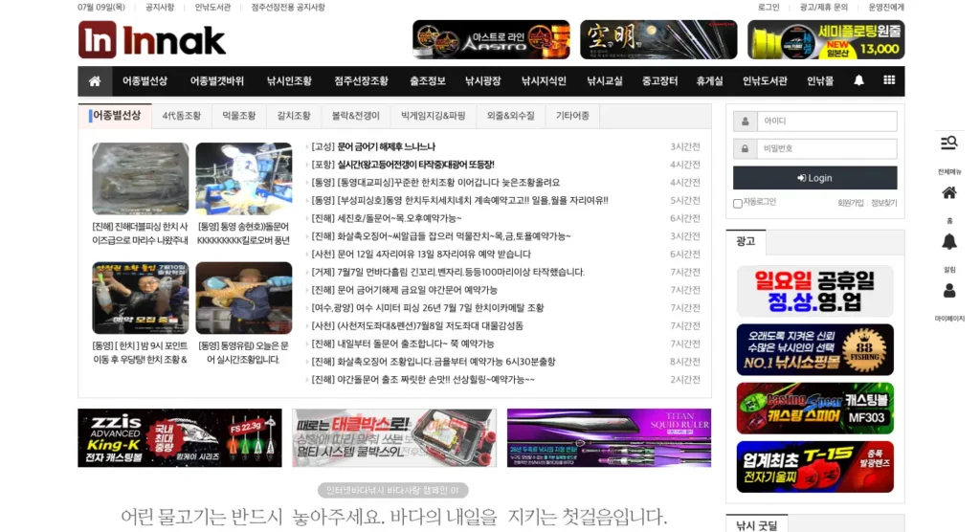Open the 인낚몰 navigation menu
Viewport: 980px width, 532px height.
(820, 81)
